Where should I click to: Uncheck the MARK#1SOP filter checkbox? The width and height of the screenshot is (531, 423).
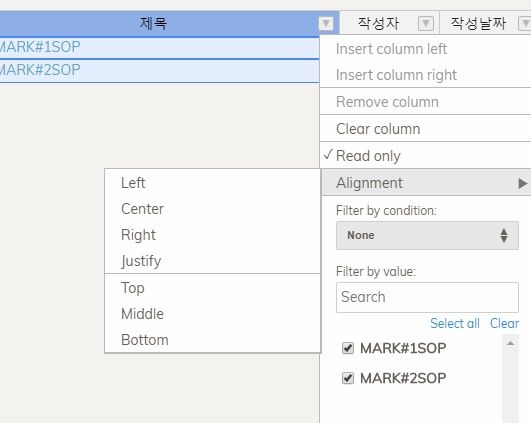tap(348, 348)
